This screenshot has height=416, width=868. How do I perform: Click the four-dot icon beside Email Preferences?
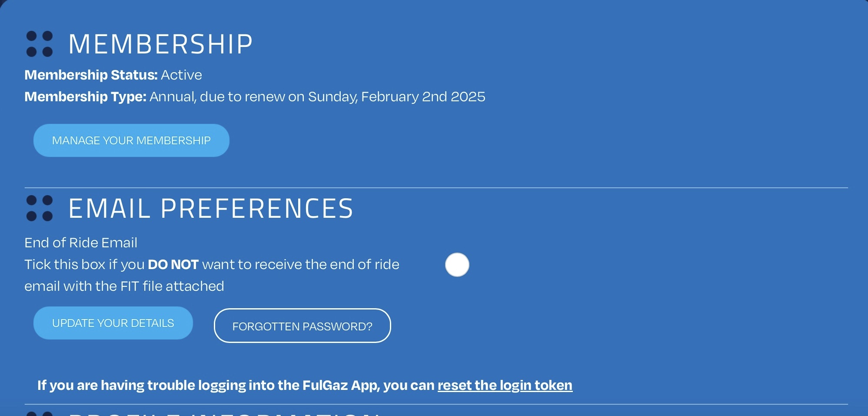(x=40, y=208)
